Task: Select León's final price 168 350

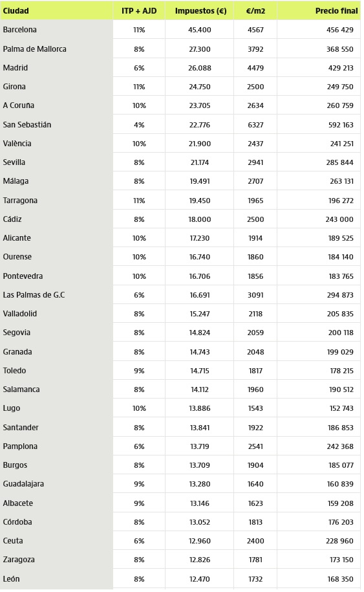Action: [x=340, y=579]
